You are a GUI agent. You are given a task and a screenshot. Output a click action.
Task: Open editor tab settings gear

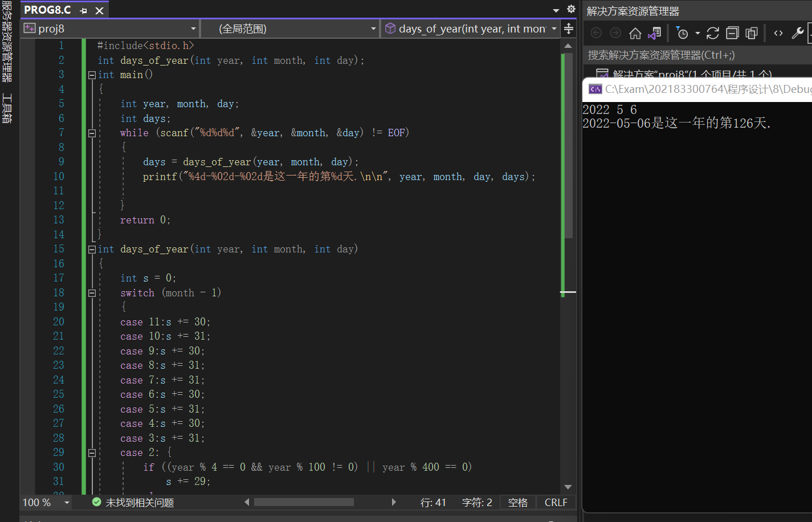(571, 9)
